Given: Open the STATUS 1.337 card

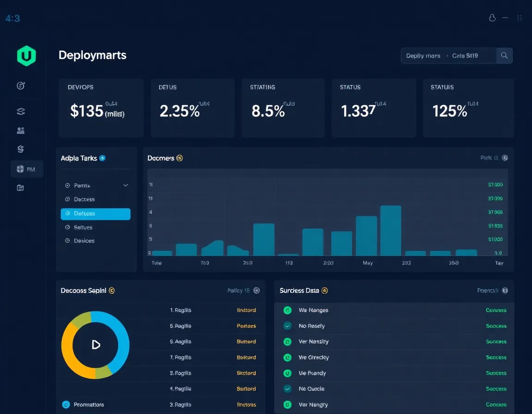Looking at the screenshot, I should point(374,108).
